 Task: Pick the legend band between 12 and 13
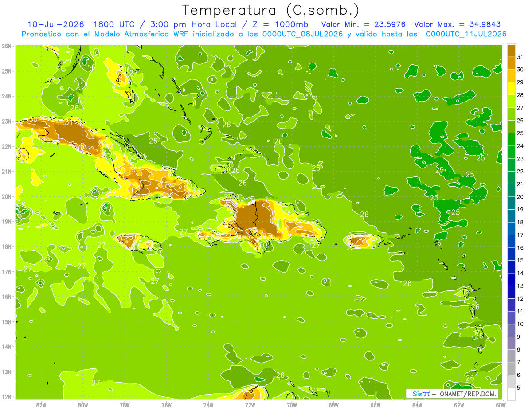click(x=512, y=292)
